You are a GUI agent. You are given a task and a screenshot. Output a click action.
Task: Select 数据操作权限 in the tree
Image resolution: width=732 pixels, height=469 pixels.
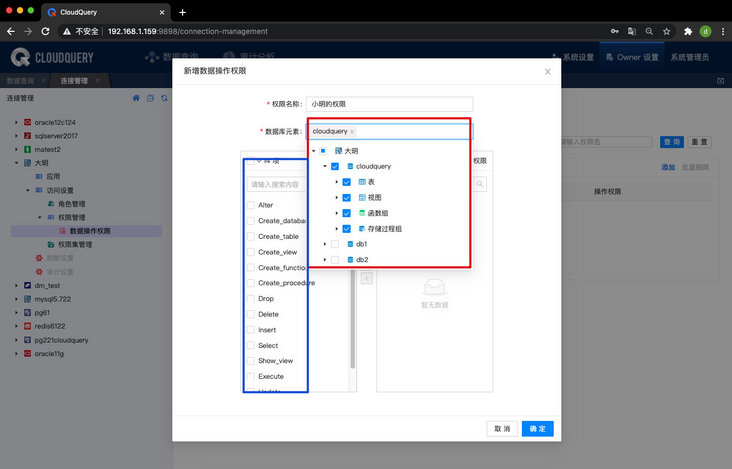tap(90, 231)
